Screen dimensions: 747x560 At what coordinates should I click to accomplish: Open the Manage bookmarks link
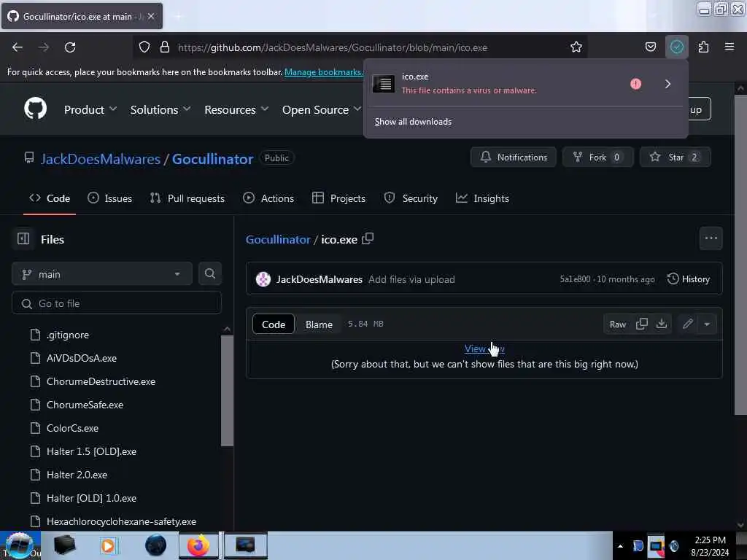click(323, 72)
